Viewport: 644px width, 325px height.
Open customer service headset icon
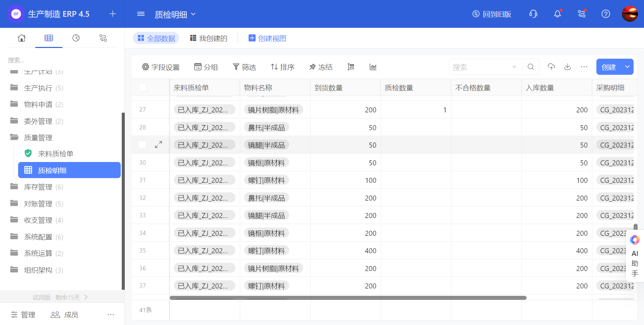pos(533,14)
